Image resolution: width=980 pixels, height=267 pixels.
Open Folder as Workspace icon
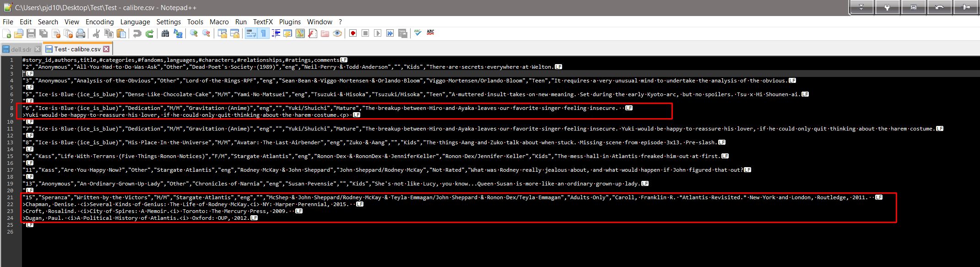coord(325,33)
